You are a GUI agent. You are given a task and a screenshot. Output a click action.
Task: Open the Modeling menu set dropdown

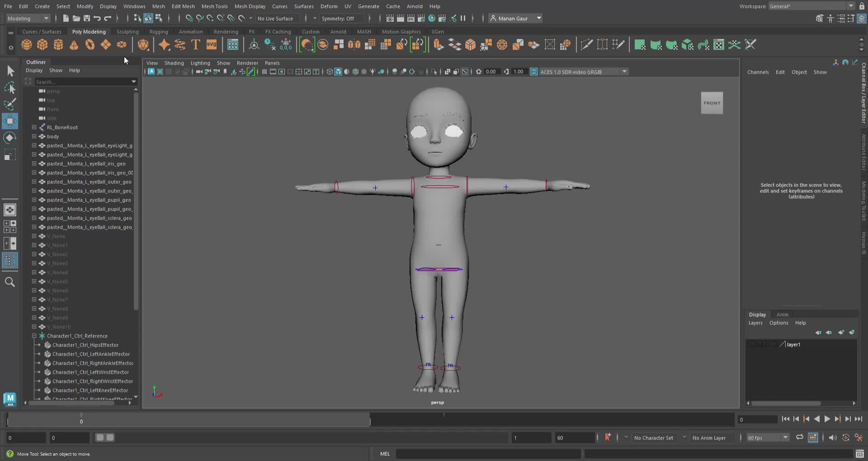coord(28,19)
